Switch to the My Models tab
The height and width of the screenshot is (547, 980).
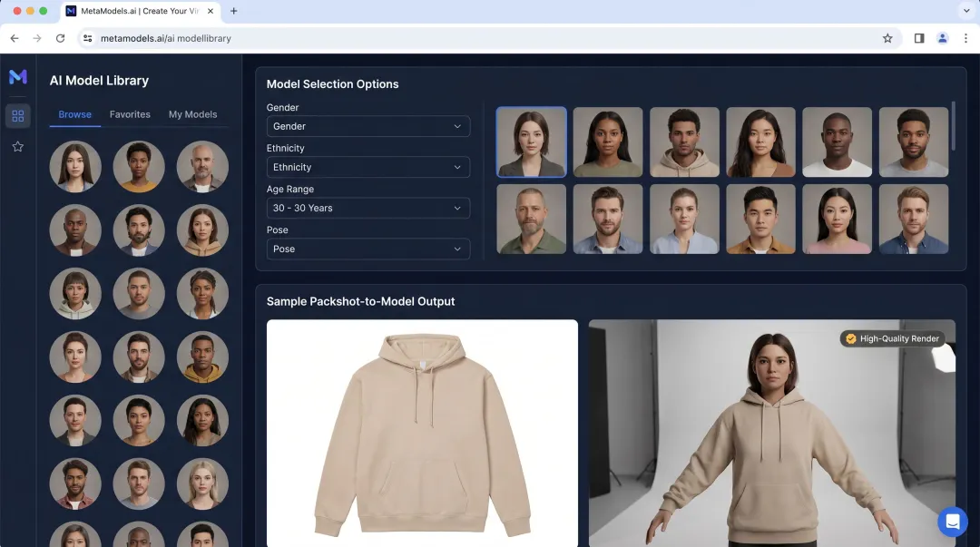192,114
